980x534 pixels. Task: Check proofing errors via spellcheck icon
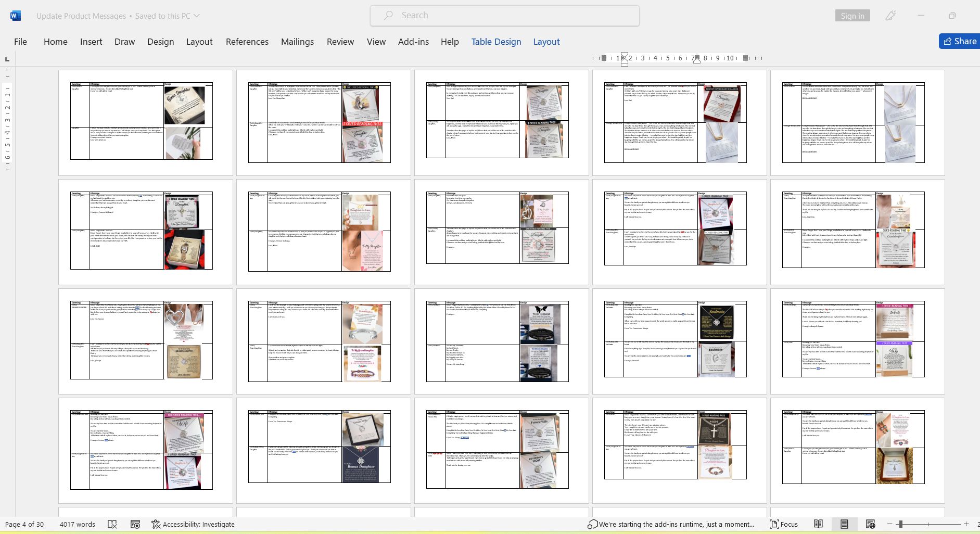[112, 524]
